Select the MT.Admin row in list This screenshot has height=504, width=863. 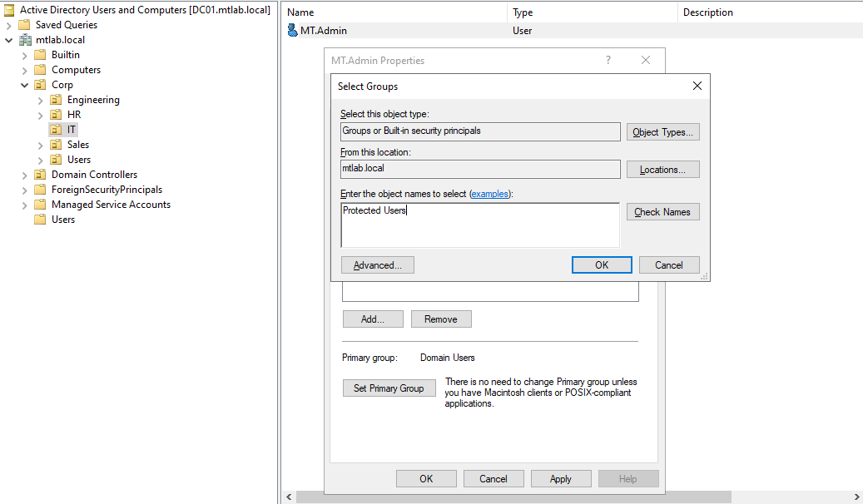pyautogui.click(x=573, y=30)
